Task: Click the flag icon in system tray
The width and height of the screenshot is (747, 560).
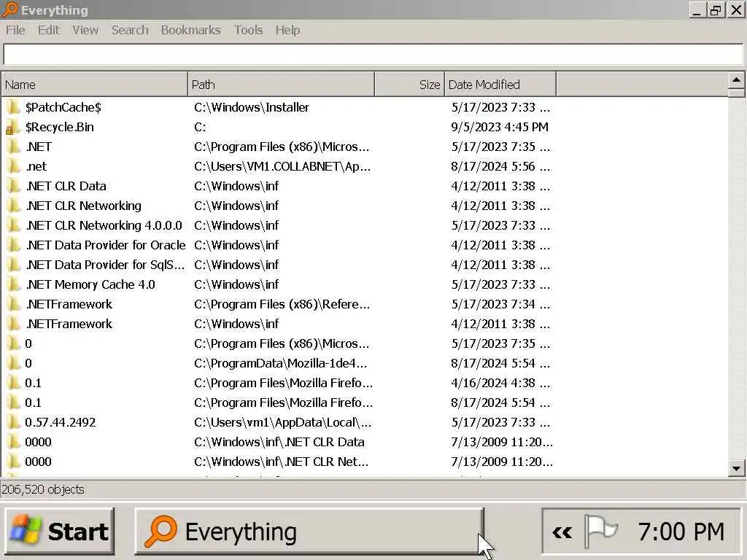Action: pos(600,531)
